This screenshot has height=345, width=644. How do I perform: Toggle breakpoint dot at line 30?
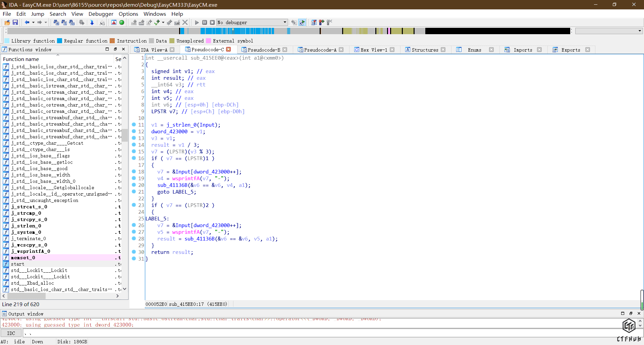tap(134, 252)
